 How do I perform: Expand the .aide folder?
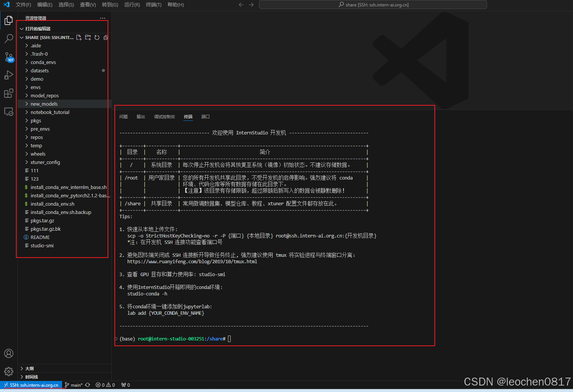pyautogui.click(x=64, y=45)
